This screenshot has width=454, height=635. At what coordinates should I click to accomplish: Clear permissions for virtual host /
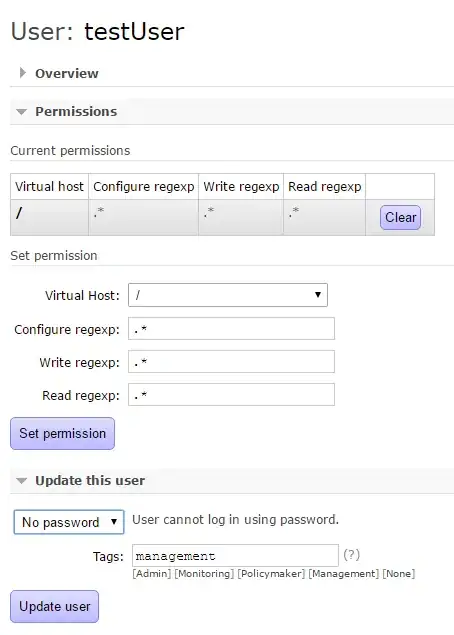[400, 217]
